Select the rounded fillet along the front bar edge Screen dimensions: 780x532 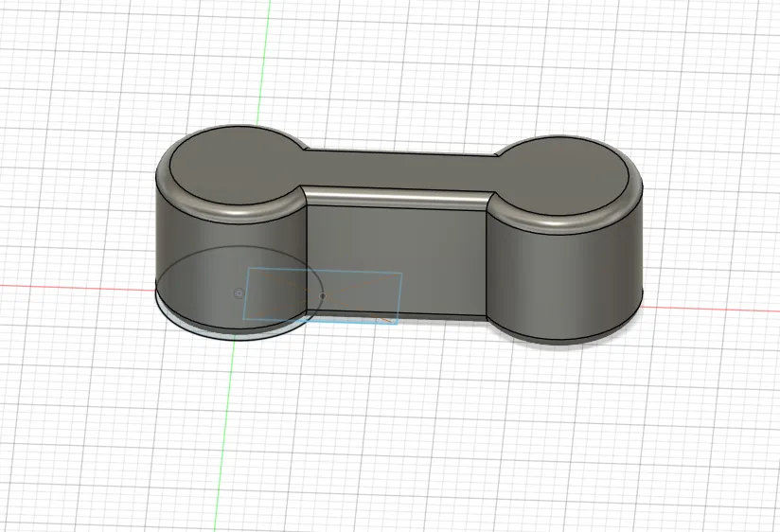pos(396,198)
